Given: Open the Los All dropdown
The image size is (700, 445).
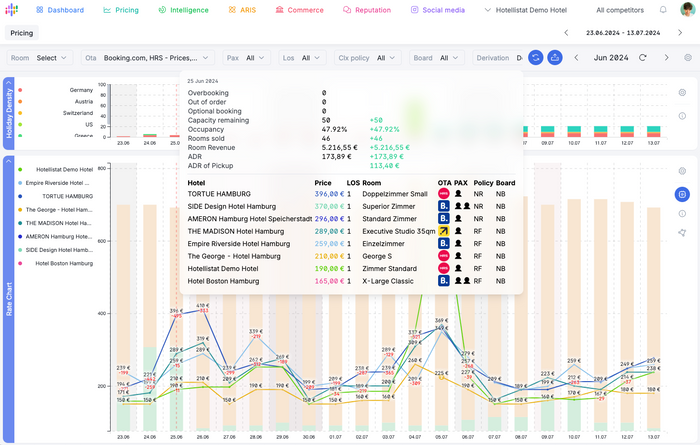Looking at the screenshot, I should click(302, 58).
